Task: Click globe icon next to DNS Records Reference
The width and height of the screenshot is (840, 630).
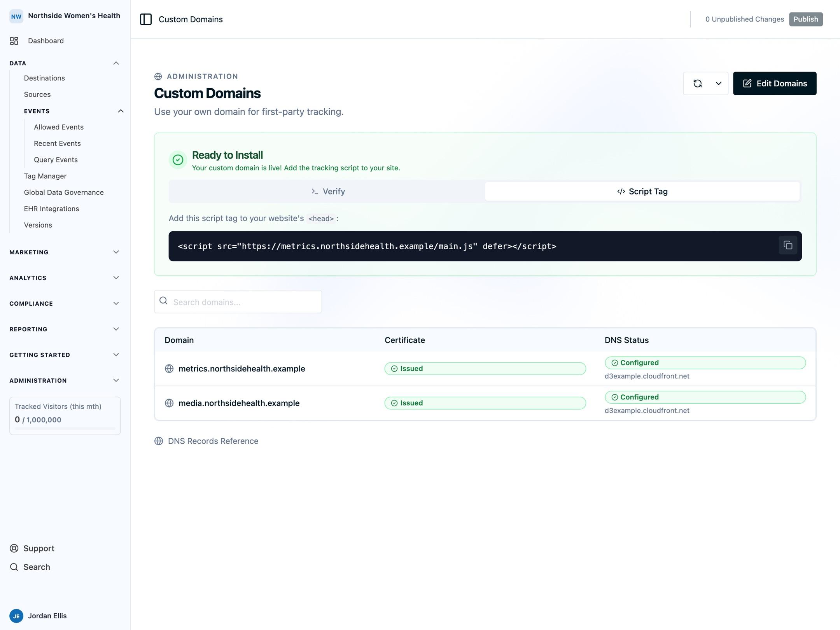Action: pos(159,441)
